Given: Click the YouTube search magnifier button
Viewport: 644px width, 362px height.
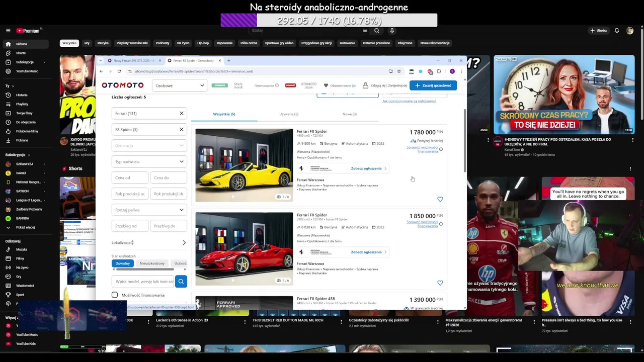Looking at the screenshot, I should pyautogui.click(x=376, y=31).
